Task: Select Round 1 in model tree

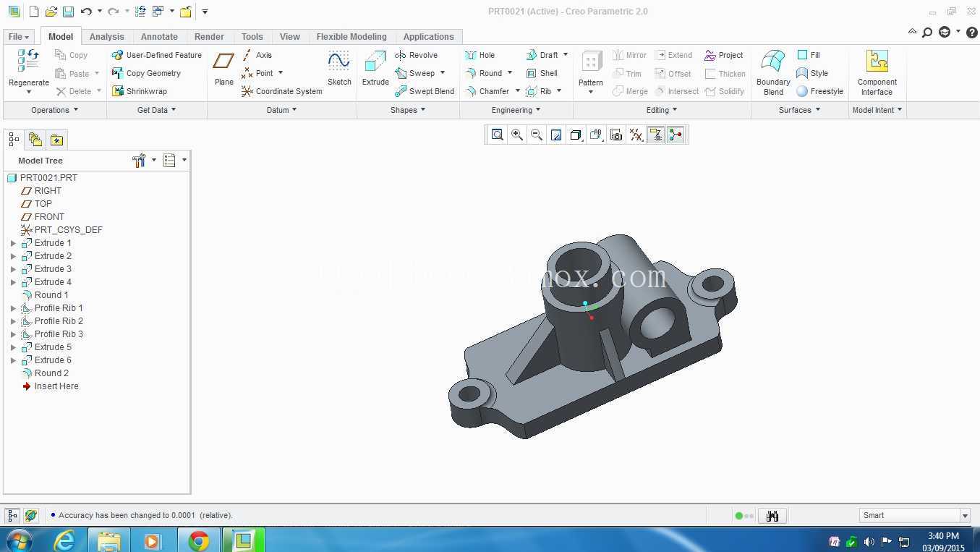Action: pyautogui.click(x=45, y=295)
